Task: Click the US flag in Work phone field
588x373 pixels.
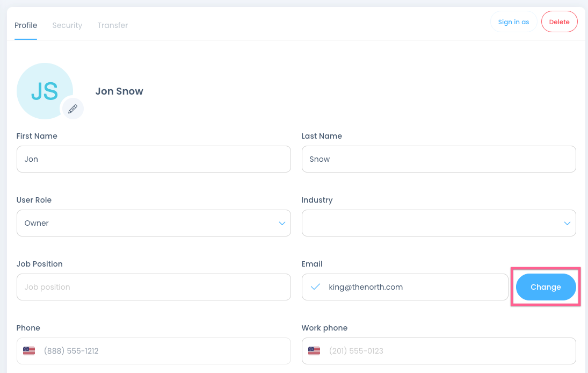Action: [314, 351]
